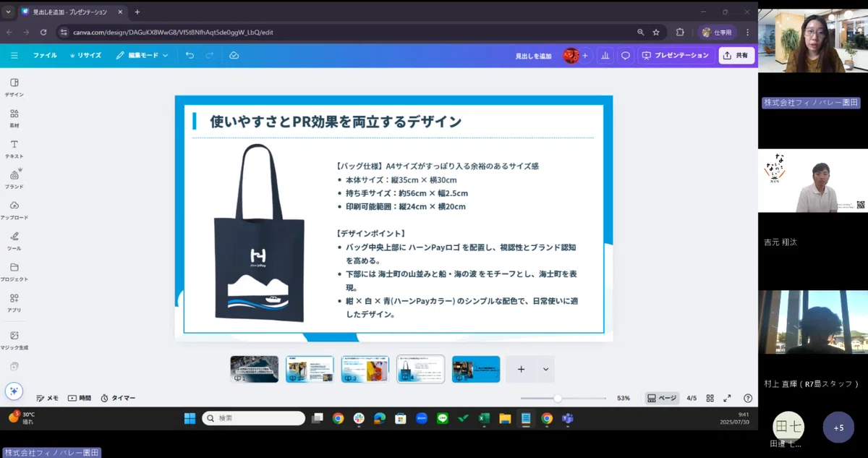Select the テキスト tool in the sidebar
868x458 pixels.
pyautogui.click(x=14, y=148)
